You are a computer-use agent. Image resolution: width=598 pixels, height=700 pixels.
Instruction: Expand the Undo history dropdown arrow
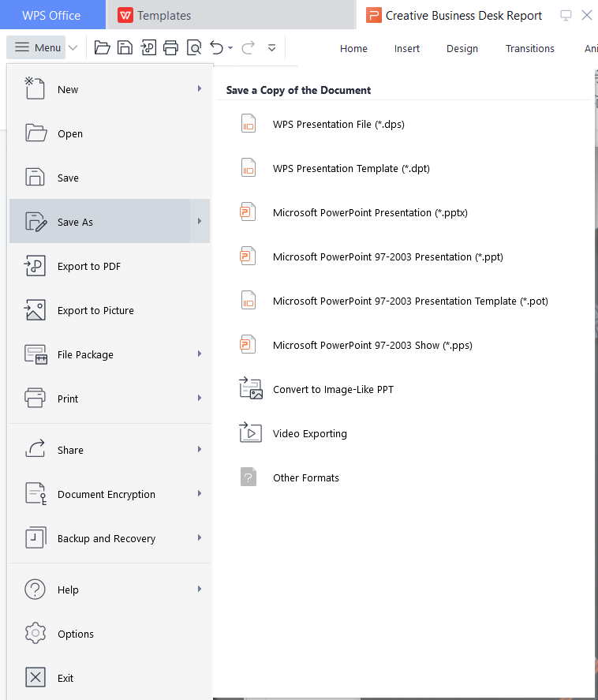click(x=230, y=48)
